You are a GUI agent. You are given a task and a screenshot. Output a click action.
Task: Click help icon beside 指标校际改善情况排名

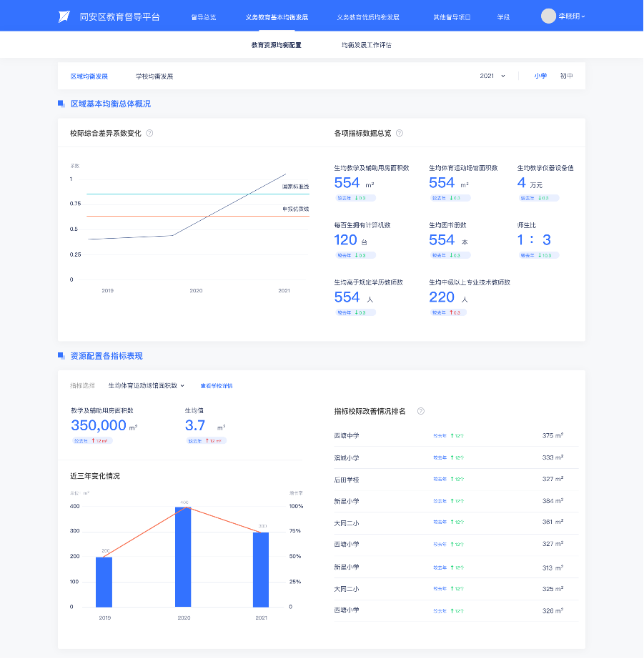421,411
